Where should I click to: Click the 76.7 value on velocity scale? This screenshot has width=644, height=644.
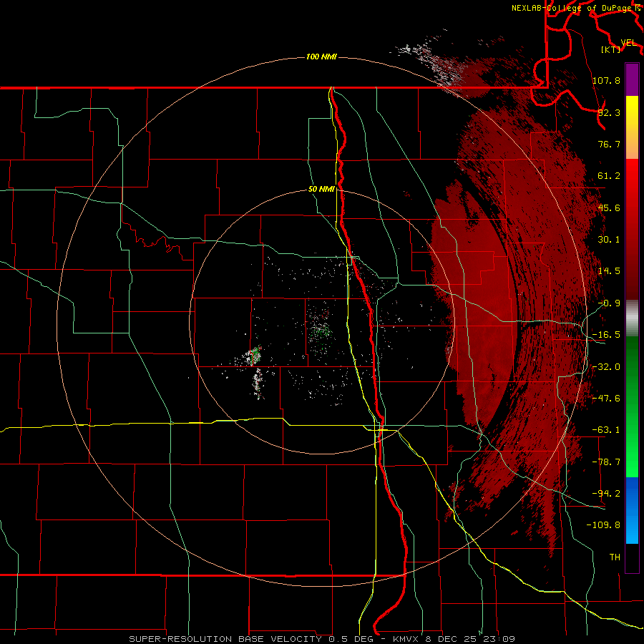pyautogui.click(x=609, y=144)
